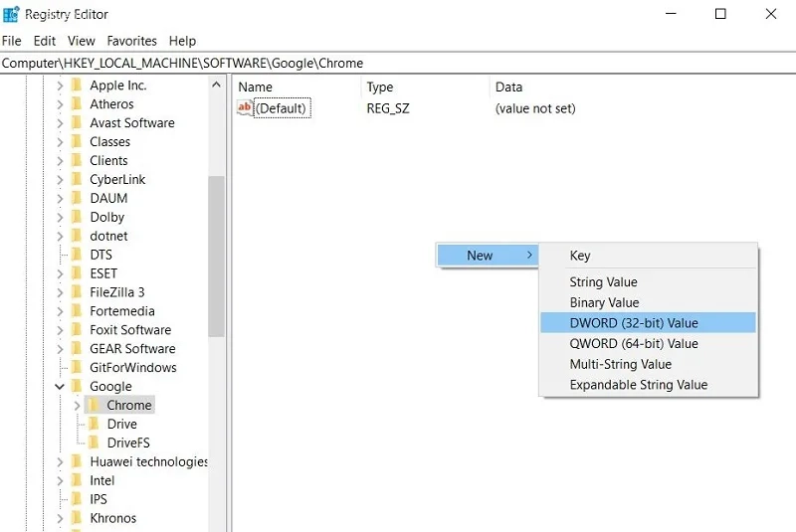The height and width of the screenshot is (532, 796).
Task: Click the folder icon beside FileZilla 3
Action: (x=77, y=292)
